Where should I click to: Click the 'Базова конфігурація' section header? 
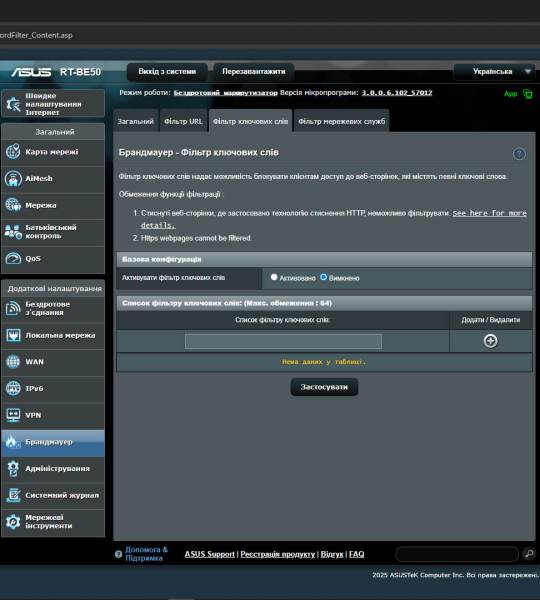click(324, 259)
